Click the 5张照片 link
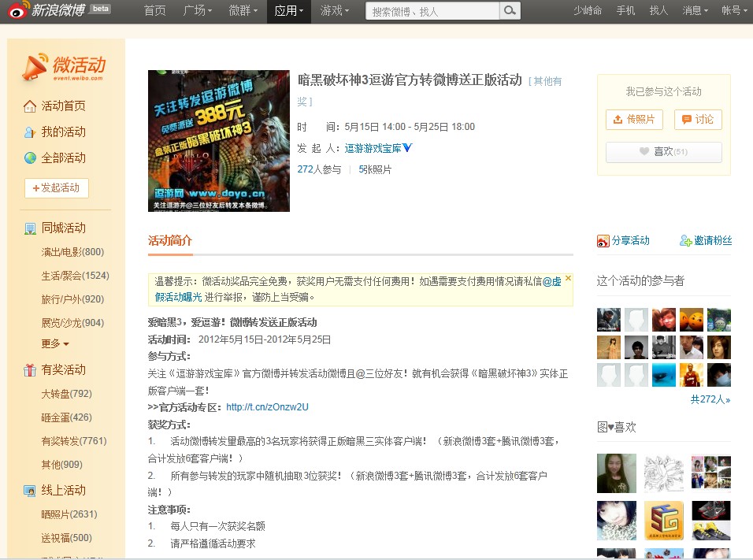The image size is (753, 560). point(375,169)
